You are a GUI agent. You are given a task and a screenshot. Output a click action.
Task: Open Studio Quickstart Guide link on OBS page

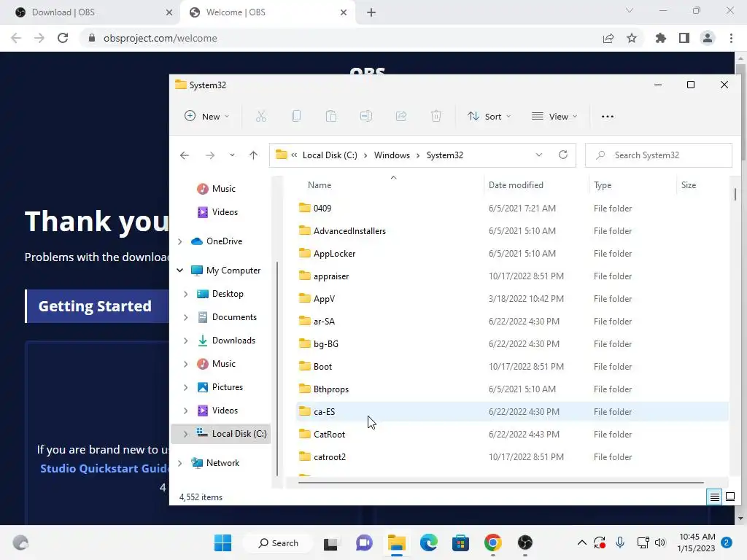[104, 469]
